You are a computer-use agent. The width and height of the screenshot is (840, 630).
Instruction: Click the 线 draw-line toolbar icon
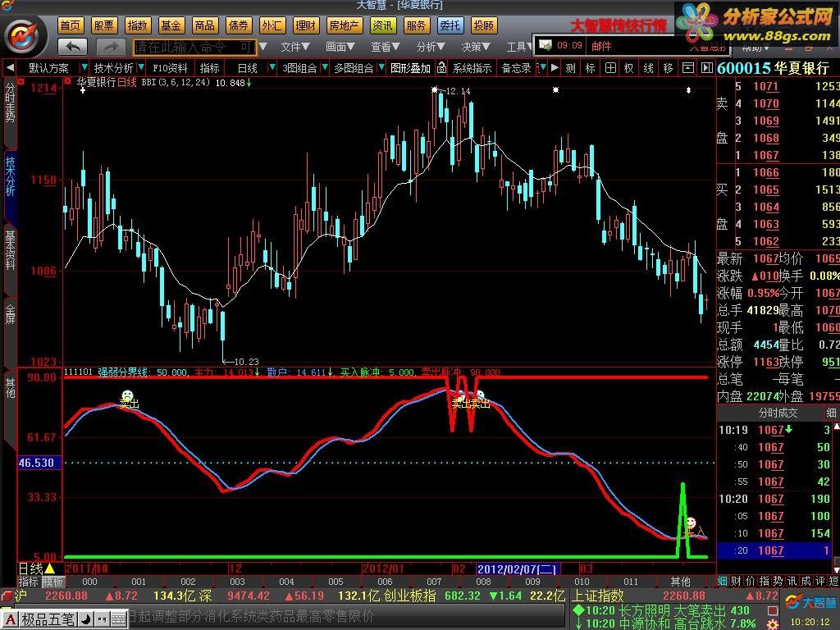tap(649, 68)
